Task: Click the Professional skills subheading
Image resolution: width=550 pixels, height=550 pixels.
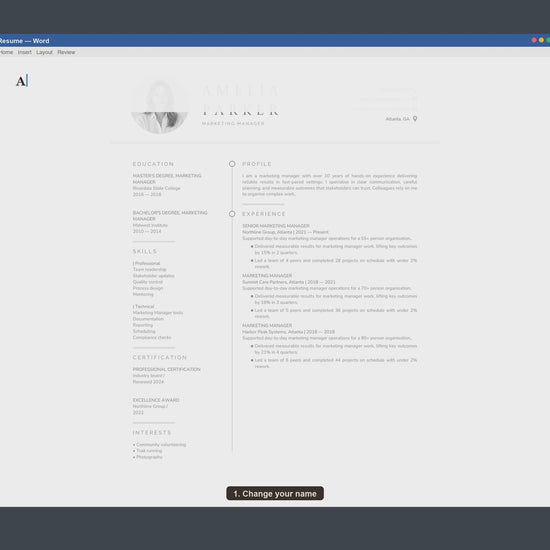Action: pyautogui.click(x=146, y=263)
